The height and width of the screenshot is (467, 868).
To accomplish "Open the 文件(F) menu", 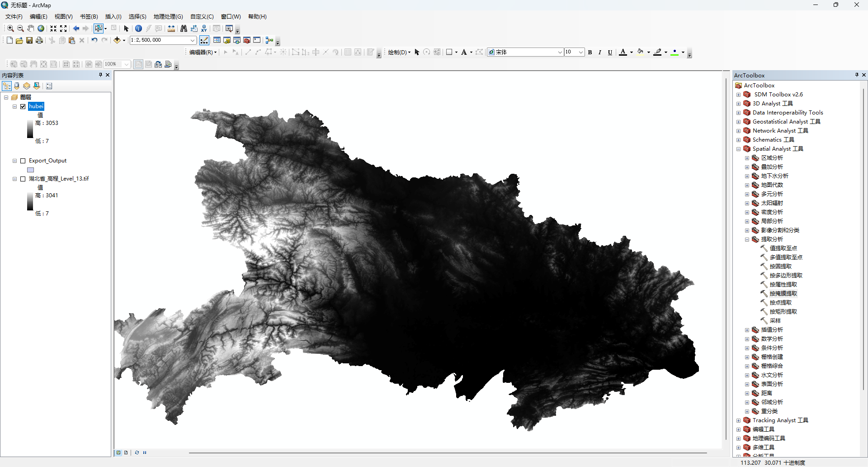I will point(14,17).
